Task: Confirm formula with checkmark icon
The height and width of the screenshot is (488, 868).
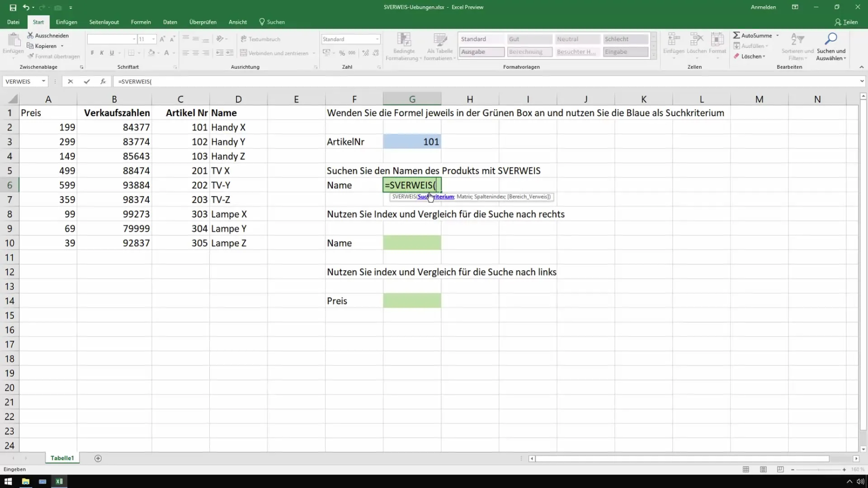Action: pyautogui.click(x=87, y=81)
